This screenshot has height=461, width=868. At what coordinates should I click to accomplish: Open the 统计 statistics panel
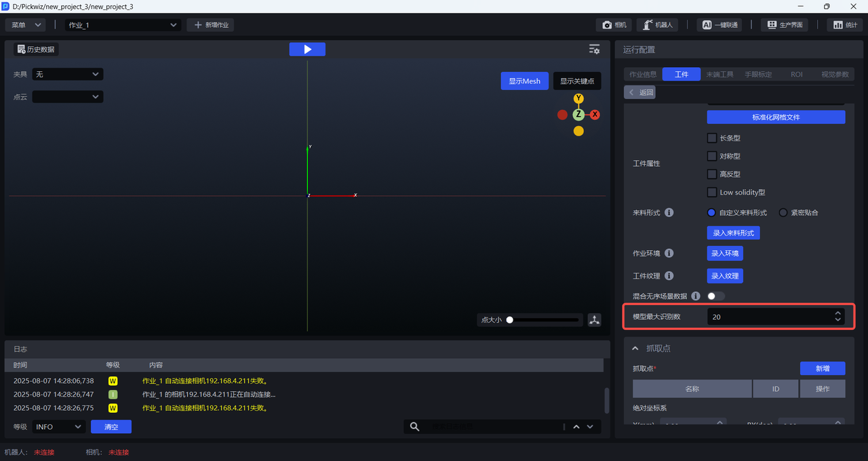[x=844, y=25]
